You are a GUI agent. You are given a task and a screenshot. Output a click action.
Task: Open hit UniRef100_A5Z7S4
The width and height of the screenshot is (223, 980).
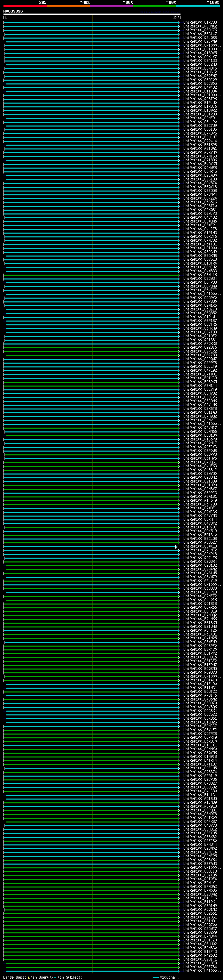[200, 967]
